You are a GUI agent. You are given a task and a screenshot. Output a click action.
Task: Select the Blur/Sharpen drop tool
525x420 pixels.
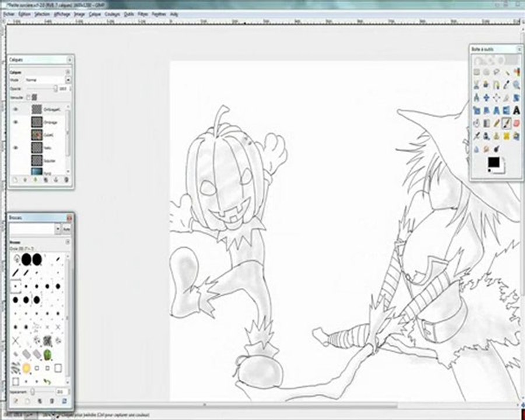(477, 149)
